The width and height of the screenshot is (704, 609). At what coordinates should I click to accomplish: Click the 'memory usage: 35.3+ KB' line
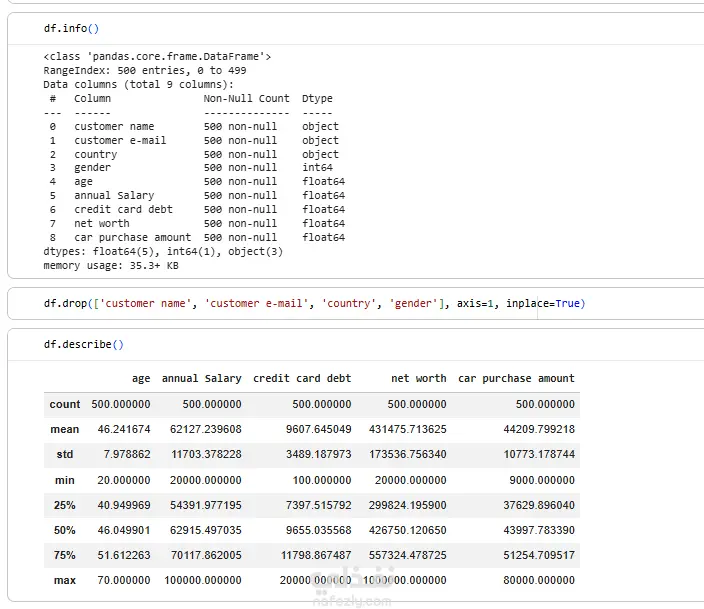110,265
